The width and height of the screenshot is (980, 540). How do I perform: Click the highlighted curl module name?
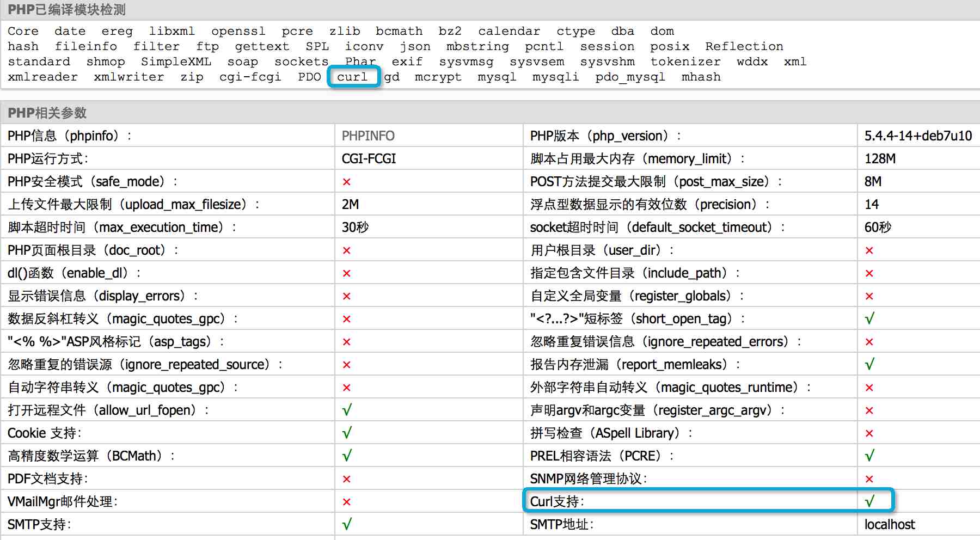click(353, 77)
